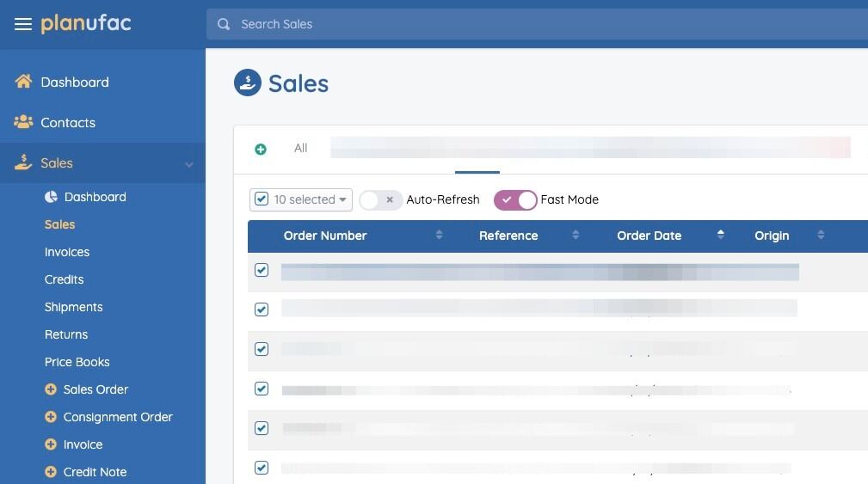Open the Price Books link
868x484 pixels.
click(x=77, y=362)
